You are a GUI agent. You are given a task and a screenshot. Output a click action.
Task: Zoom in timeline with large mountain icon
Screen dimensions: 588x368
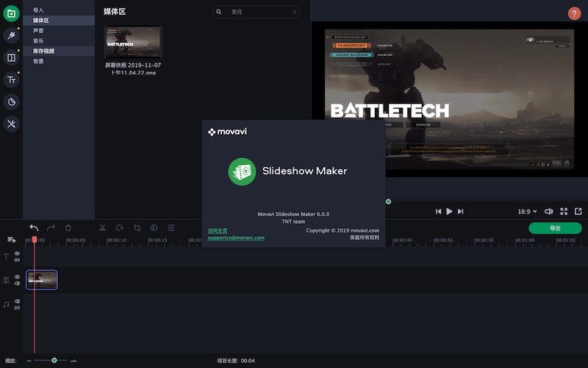pyautogui.click(x=73, y=361)
